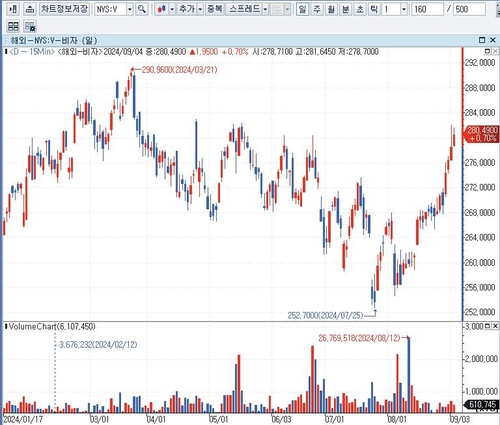
Task: Click the panel collapse arrow icon in toolbar
Action: tap(13, 9)
